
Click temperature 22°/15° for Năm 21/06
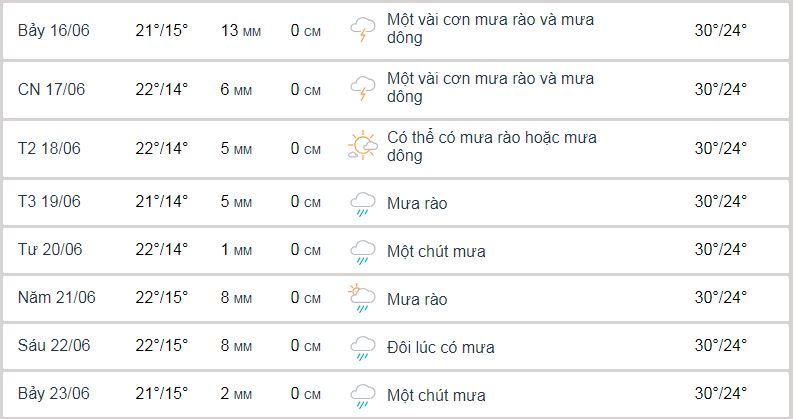[x=161, y=297]
